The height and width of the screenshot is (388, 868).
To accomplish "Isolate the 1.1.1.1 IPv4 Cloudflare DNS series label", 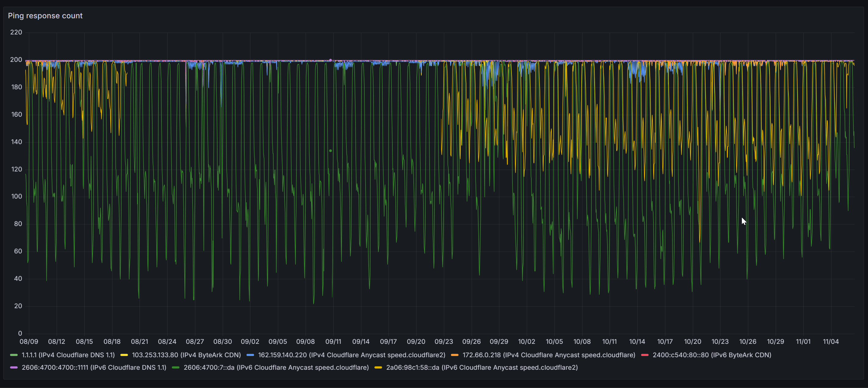I will pyautogui.click(x=68, y=355).
